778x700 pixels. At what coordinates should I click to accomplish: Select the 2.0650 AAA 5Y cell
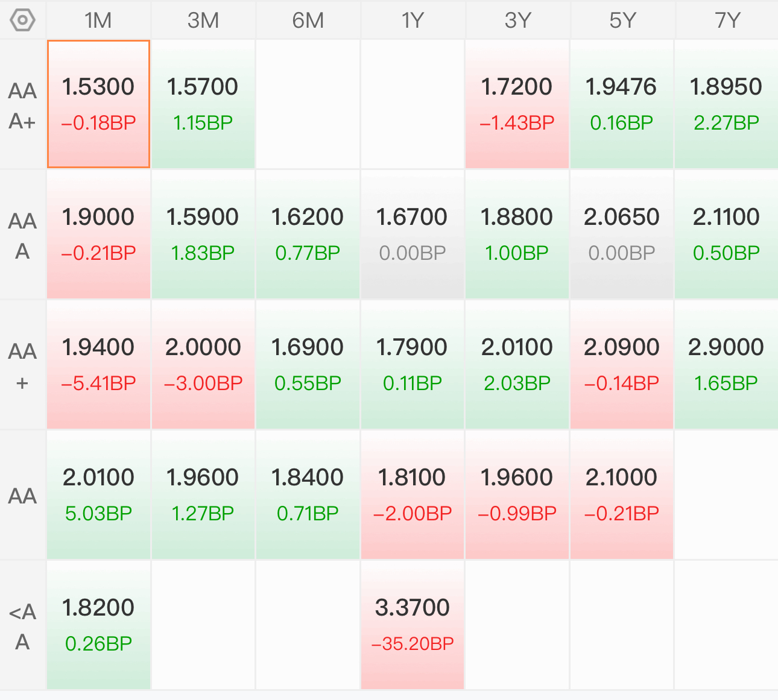[622, 235]
